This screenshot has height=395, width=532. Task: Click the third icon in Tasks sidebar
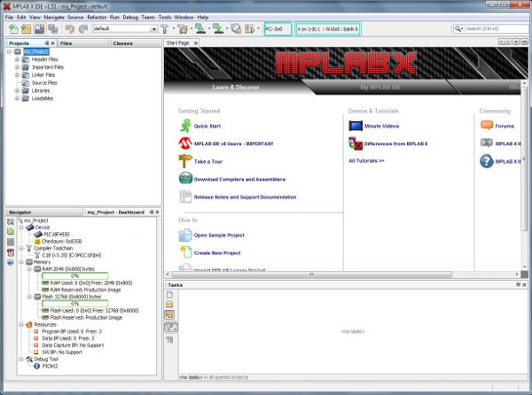point(169,314)
